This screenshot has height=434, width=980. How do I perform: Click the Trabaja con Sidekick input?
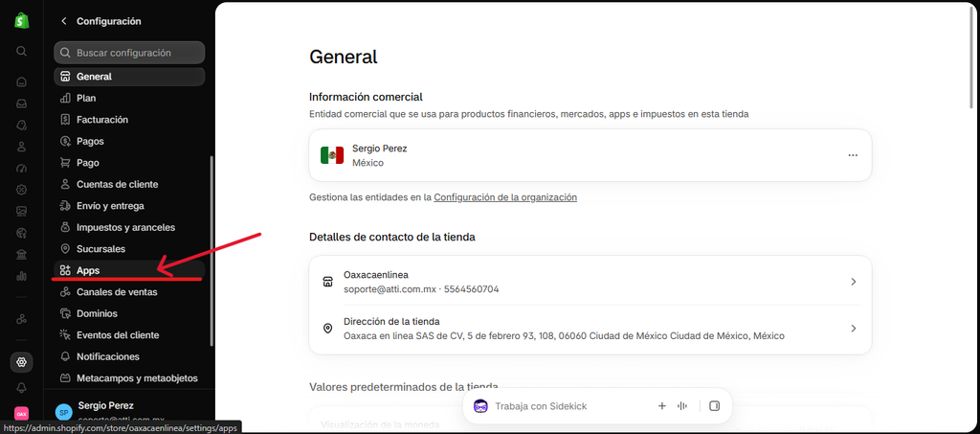[x=541, y=406]
